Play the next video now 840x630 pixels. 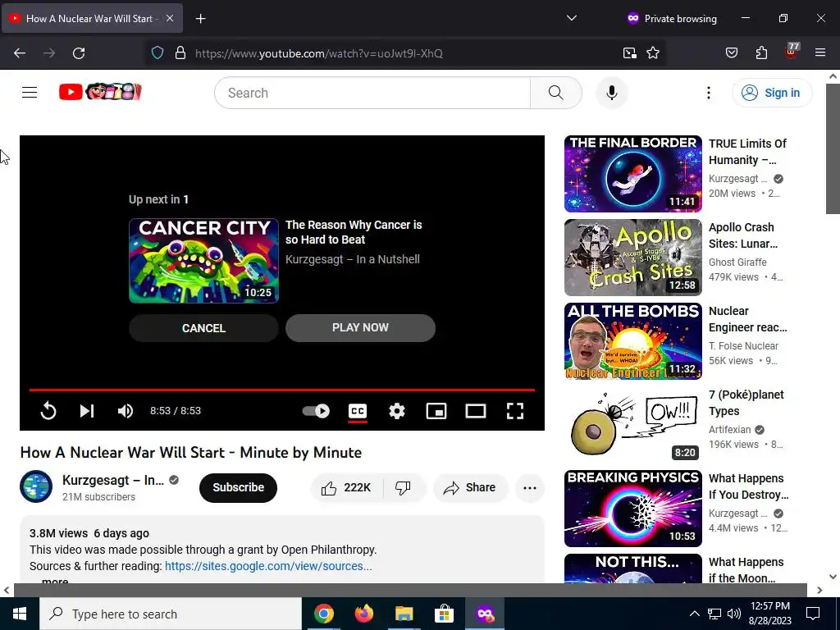(x=360, y=328)
